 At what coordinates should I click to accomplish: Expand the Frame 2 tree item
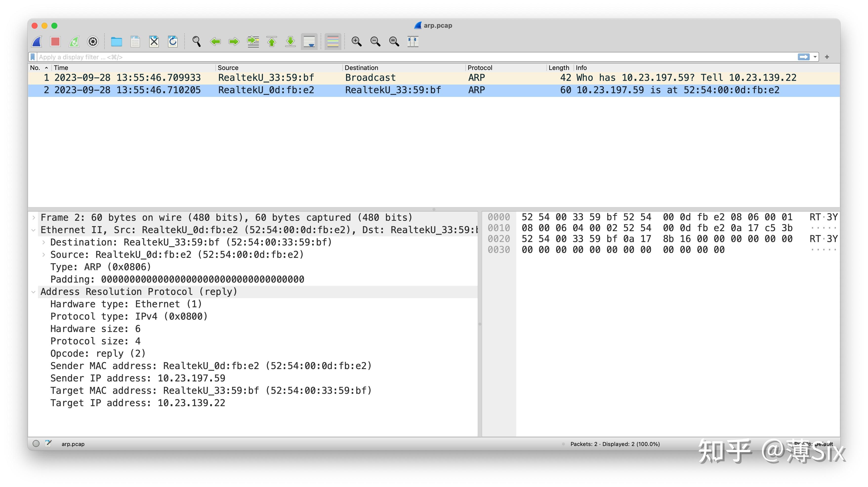[34, 218]
